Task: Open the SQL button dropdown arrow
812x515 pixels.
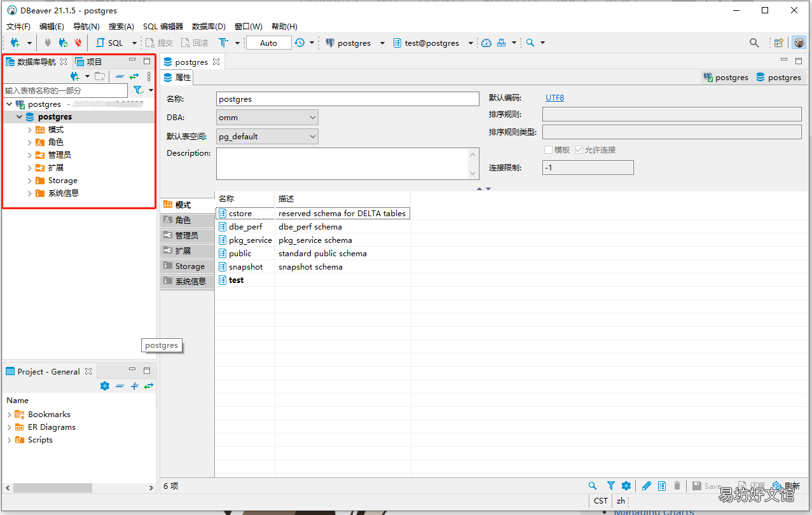Action: (x=134, y=43)
